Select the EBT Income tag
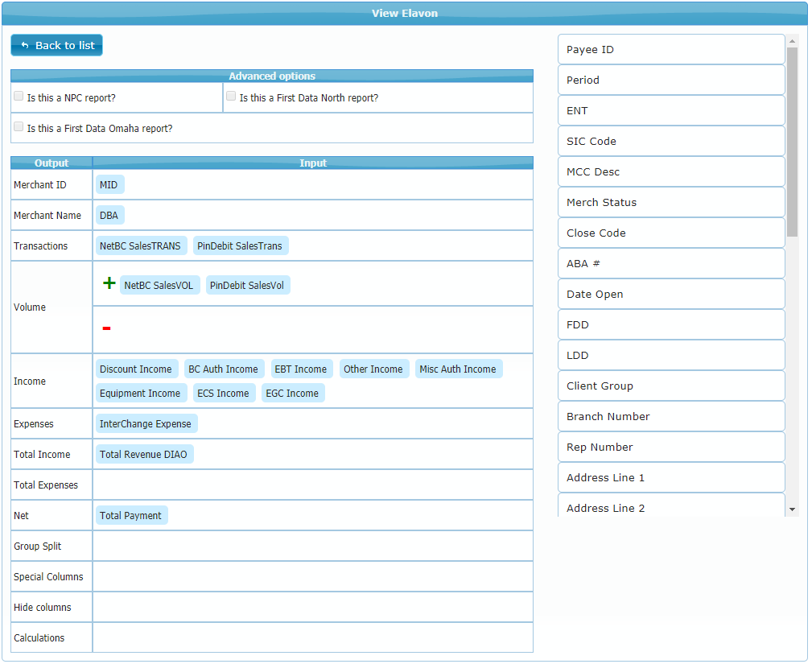The width and height of the screenshot is (812, 664). (301, 369)
